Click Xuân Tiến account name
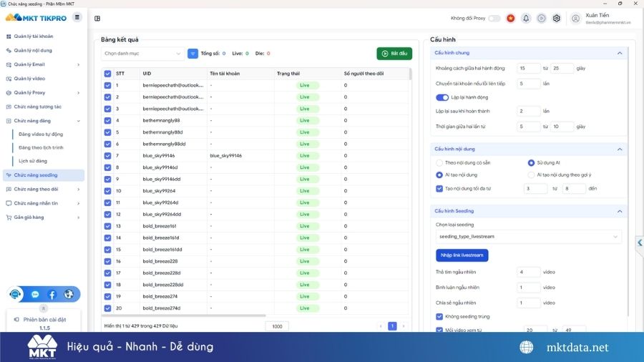The height and width of the screenshot is (362, 644). [597, 15]
